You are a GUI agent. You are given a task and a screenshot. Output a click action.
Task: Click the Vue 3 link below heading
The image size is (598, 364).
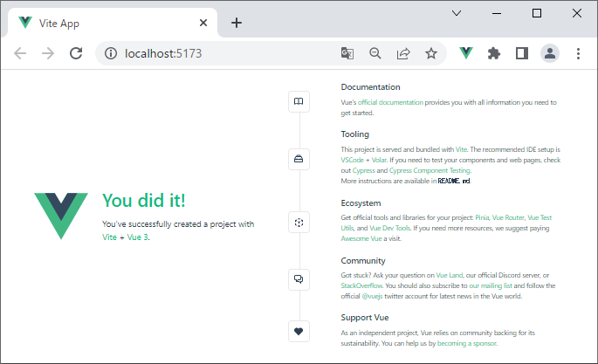pos(137,237)
